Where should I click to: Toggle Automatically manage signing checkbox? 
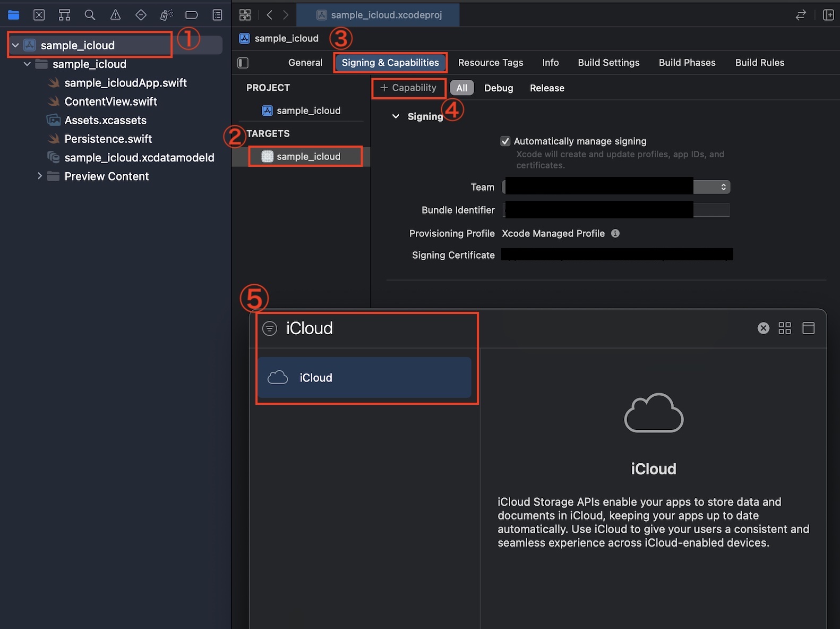[505, 141]
